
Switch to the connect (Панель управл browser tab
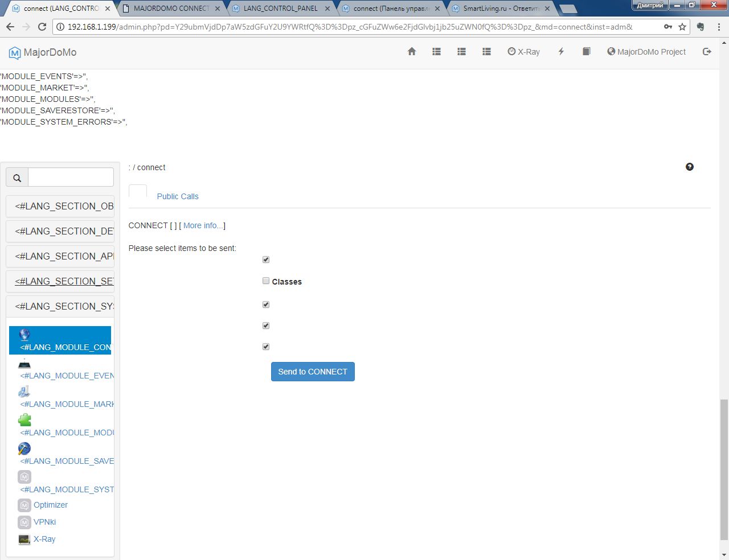391,9
